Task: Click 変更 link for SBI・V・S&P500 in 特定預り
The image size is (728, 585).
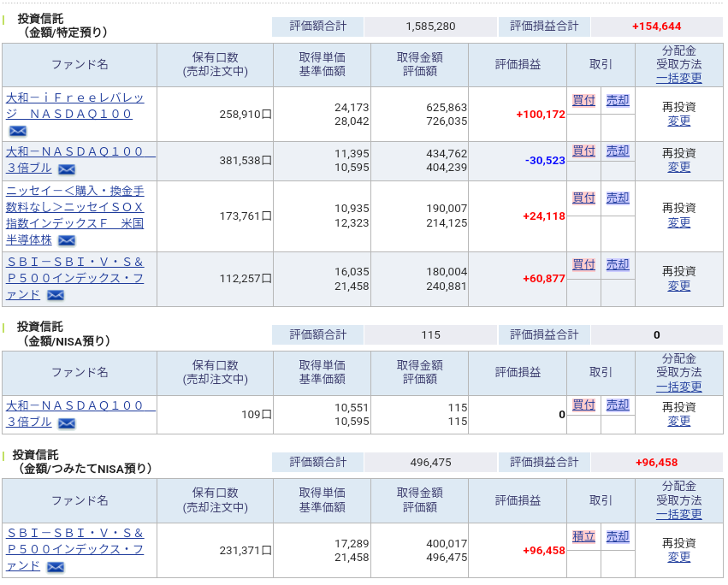Action: click(x=678, y=286)
